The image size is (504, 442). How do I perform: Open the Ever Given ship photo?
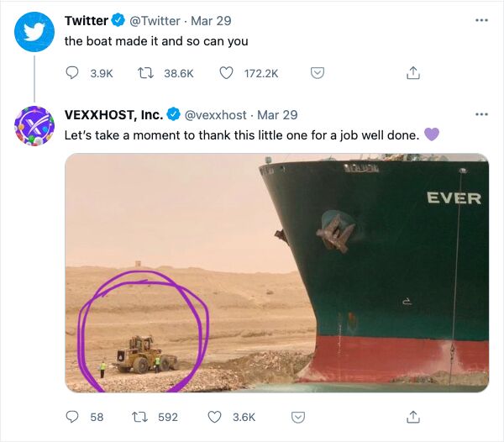coord(277,272)
